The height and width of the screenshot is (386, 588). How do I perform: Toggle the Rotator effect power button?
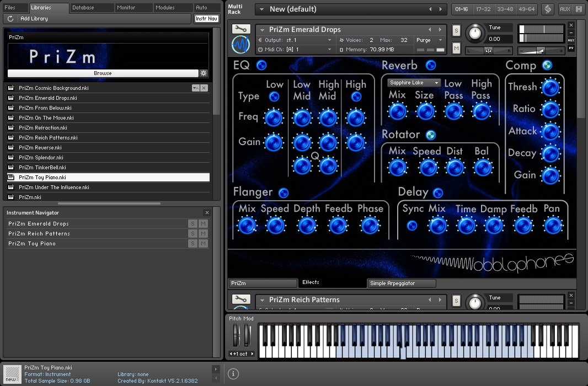pos(431,135)
